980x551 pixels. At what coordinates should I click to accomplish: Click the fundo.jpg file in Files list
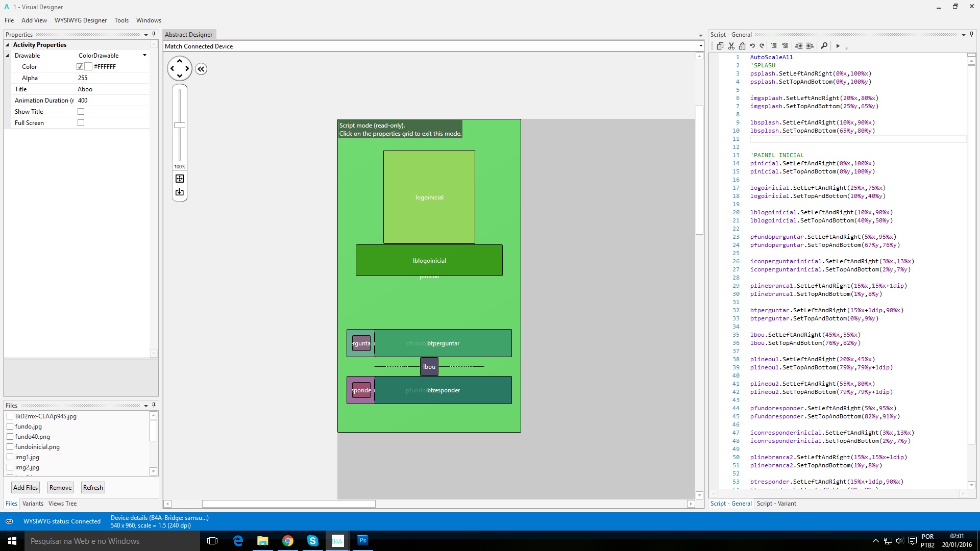click(28, 426)
